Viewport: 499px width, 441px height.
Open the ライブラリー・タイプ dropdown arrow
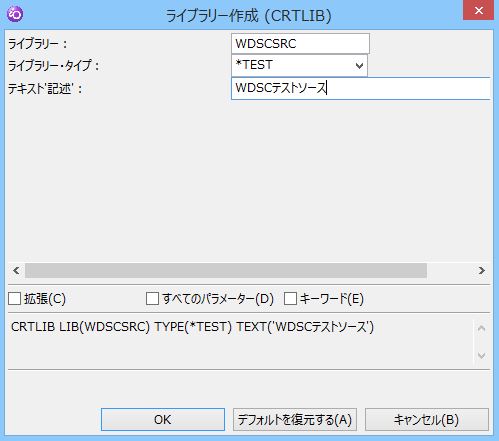pyautogui.click(x=359, y=65)
